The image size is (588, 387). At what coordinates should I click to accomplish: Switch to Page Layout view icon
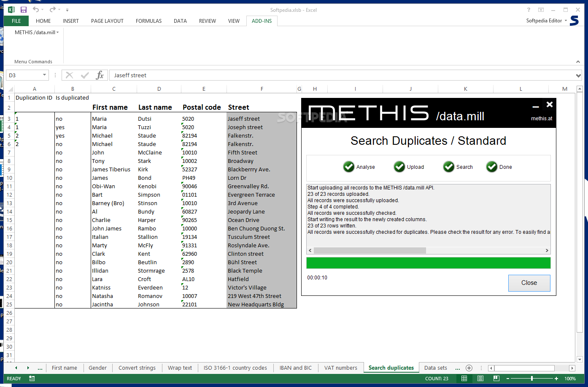pyautogui.click(x=480, y=379)
